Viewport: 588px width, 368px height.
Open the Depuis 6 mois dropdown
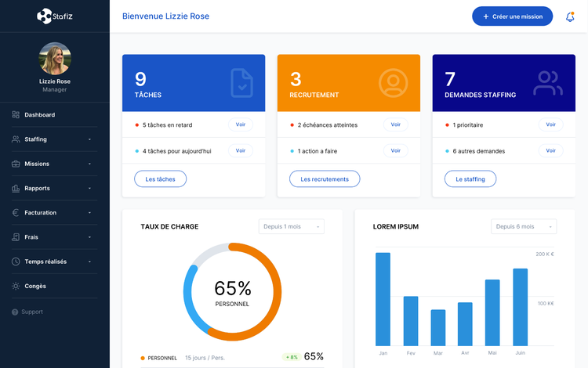(x=524, y=226)
